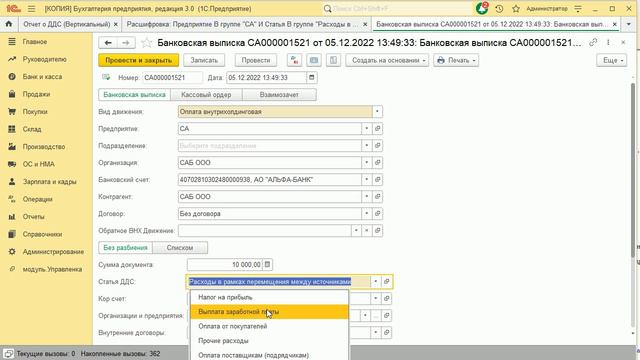Show accounting entries Дт/Кт icon

click(294, 60)
